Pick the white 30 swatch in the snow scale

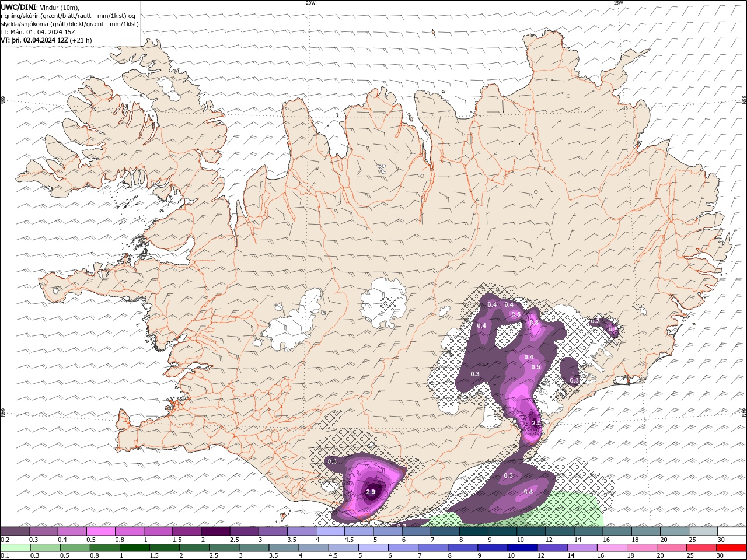click(732, 531)
